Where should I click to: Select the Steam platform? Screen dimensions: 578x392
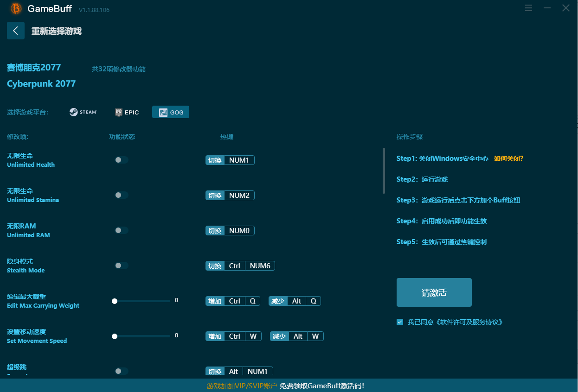tap(83, 112)
